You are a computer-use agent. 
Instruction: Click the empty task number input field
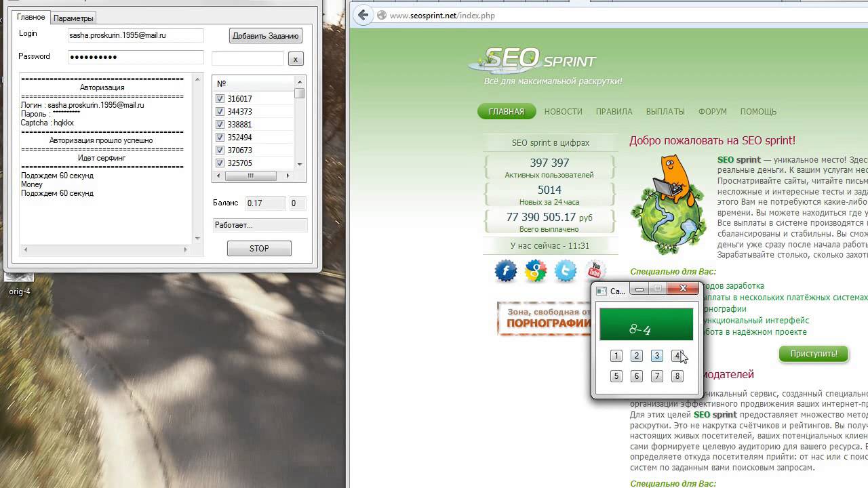pos(248,60)
